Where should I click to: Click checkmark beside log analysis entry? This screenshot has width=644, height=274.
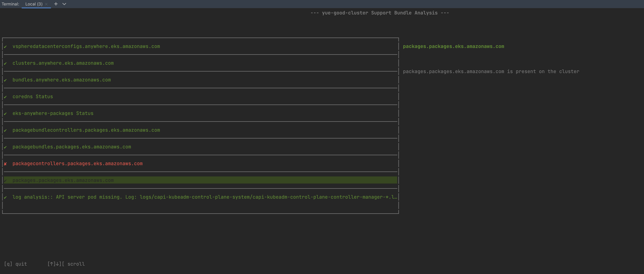tap(5, 197)
